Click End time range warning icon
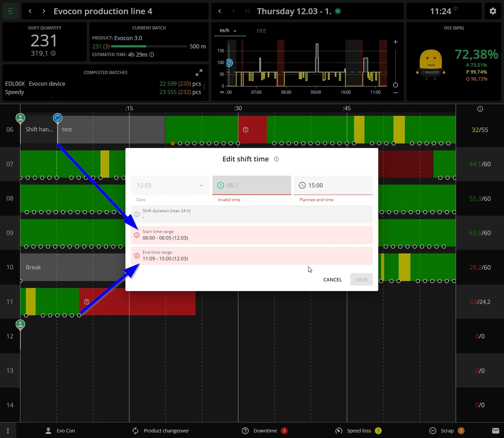 (x=137, y=256)
